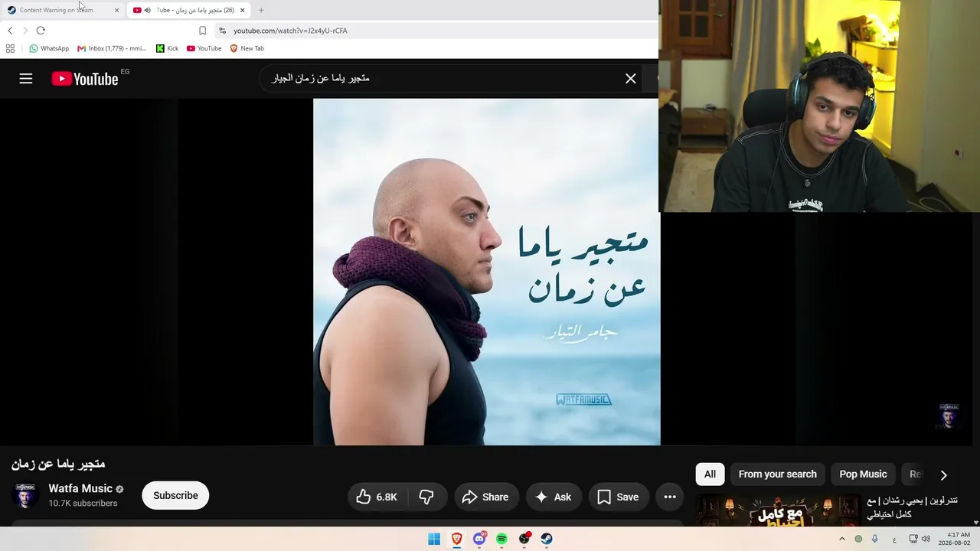Switch to the YouTube browser tab
Viewport: 980px width, 551px height.
189,10
